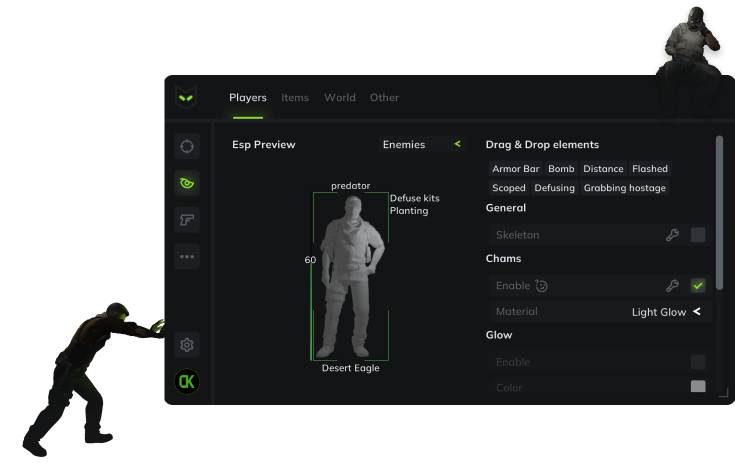The width and height of the screenshot is (735, 469).
Task: Click the green health bar in preview
Action: (312, 311)
